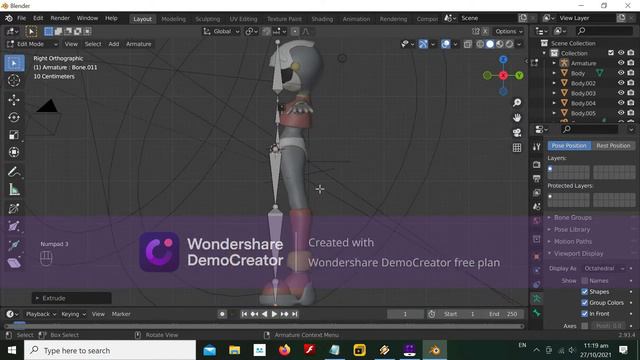Viewport: 640px width, 360px height.
Task: Switch to the Animation workspace tab
Action: 356,19
